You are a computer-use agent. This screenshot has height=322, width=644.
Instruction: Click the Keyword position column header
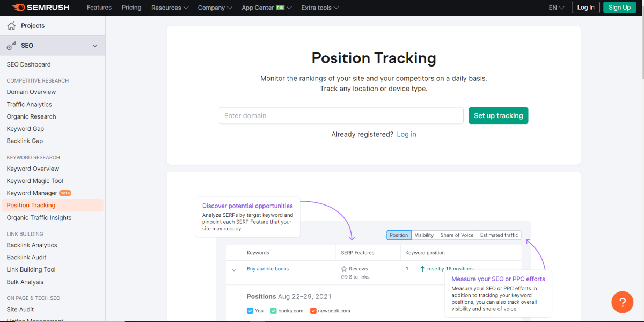pos(425,253)
